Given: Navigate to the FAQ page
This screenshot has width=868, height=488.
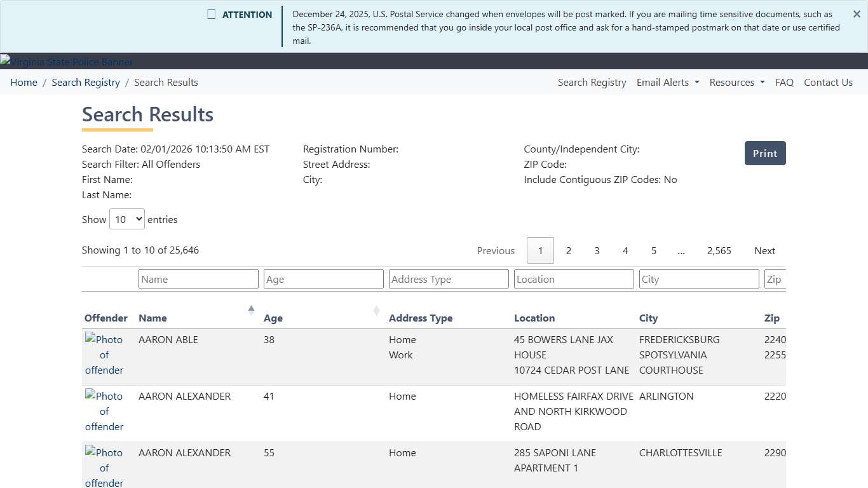Looking at the screenshot, I should (784, 82).
